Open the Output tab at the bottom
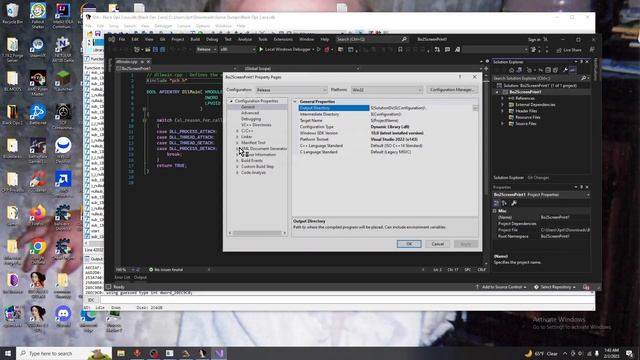The height and width of the screenshot is (360, 640). pos(140,277)
